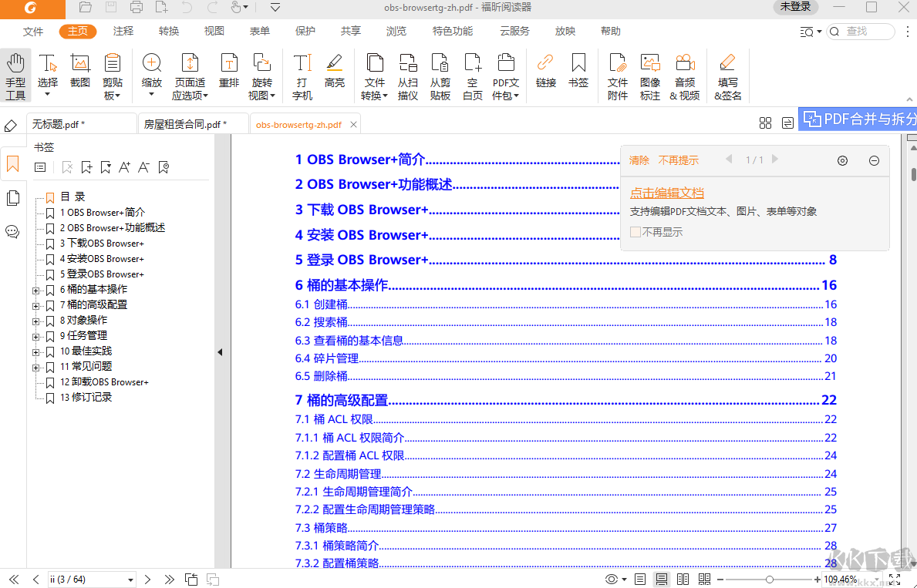917x588 pixels.
Task: Activate the Typewriter (打字机) tool
Action: [302, 76]
